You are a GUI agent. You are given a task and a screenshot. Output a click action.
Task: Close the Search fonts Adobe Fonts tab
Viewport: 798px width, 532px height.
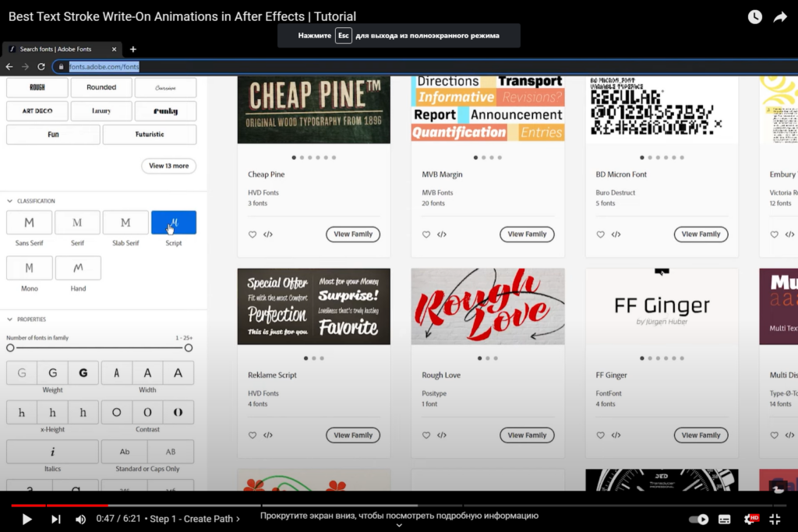114,49
